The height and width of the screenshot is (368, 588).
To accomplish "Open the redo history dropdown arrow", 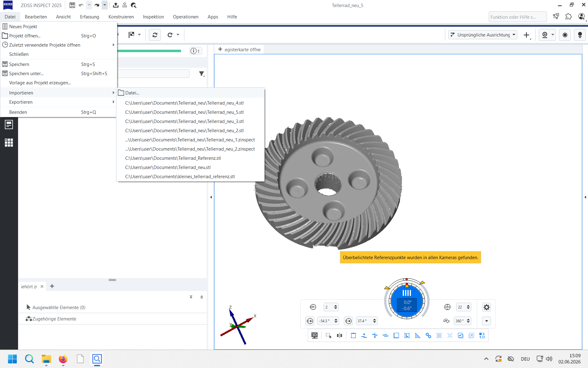I will click(x=105, y=5).
